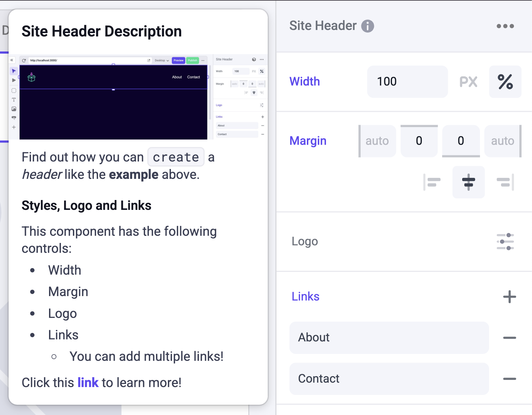Select the arrow selection tool
This screenshot has width=532, height=415.
(x=14, y=71)
